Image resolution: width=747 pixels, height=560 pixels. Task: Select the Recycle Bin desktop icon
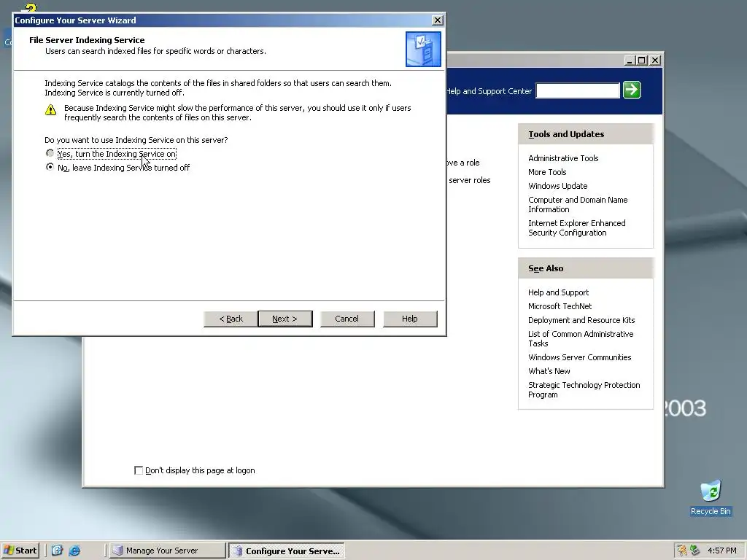[711, 498]
